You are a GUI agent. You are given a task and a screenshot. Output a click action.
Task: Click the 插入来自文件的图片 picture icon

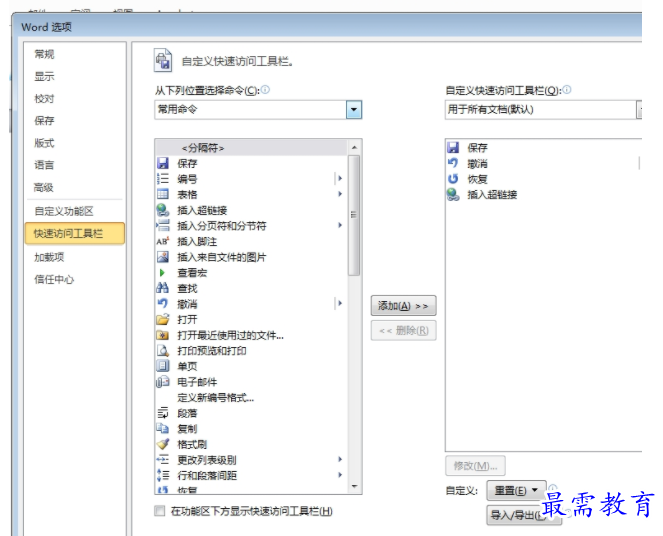[163, 257]
